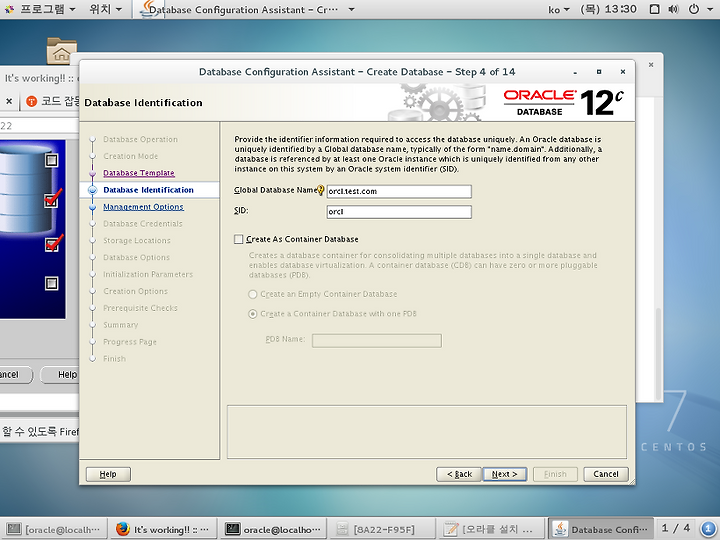This screenshot has height=540, width=720.
Task: Click the Cancel button in the wizard
Action: pyautogui.click(x=606, y=474)
